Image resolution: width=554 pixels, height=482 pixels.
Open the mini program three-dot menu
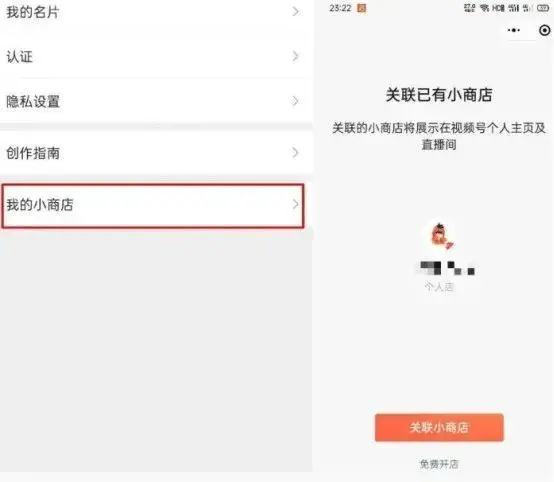tap(514, 30)
